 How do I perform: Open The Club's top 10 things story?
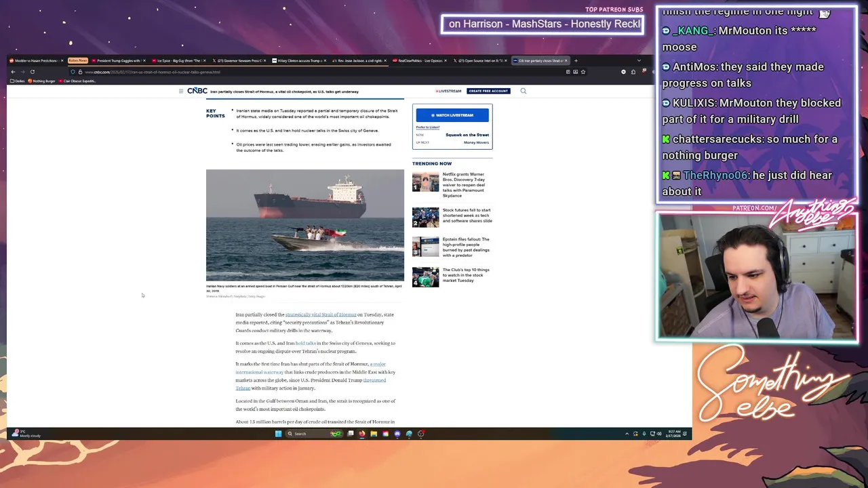[467, 275]
